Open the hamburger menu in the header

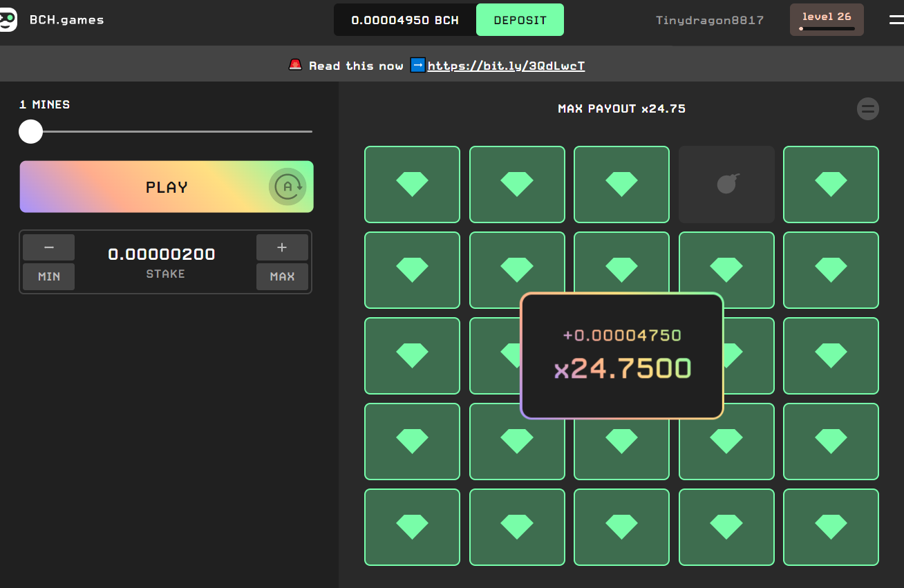click(x=896, y=19)
